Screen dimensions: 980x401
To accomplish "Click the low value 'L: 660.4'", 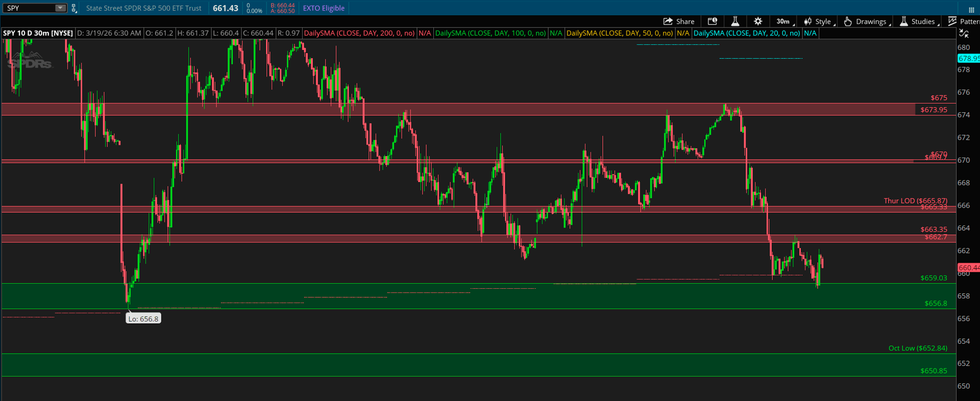I will (226, 33).
